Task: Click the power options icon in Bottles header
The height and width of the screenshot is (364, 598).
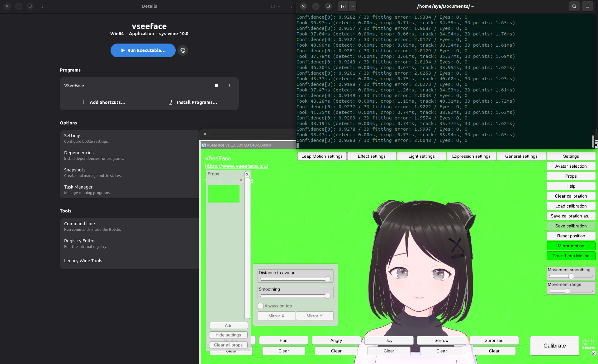Action: click(273, 6)
